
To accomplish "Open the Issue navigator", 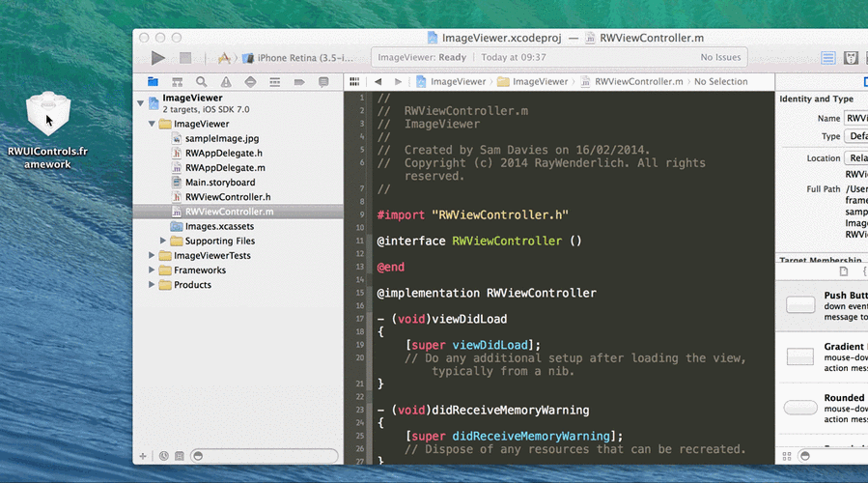I will click(226, 82).
